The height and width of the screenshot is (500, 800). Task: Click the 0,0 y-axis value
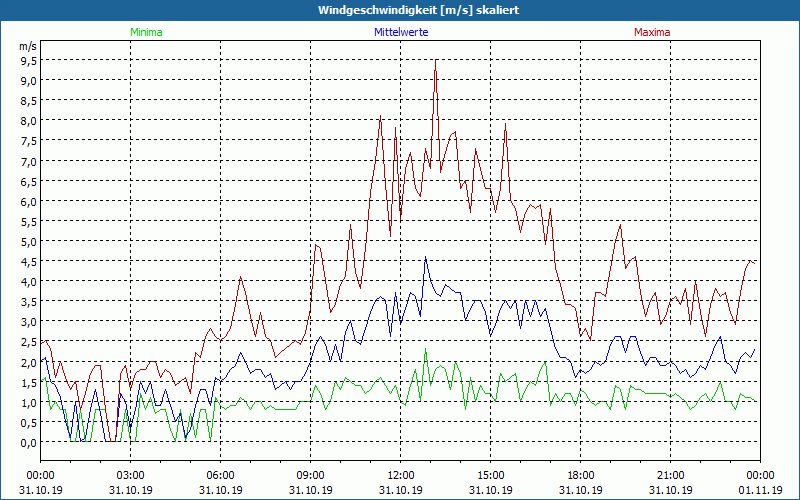click(29, 442)
